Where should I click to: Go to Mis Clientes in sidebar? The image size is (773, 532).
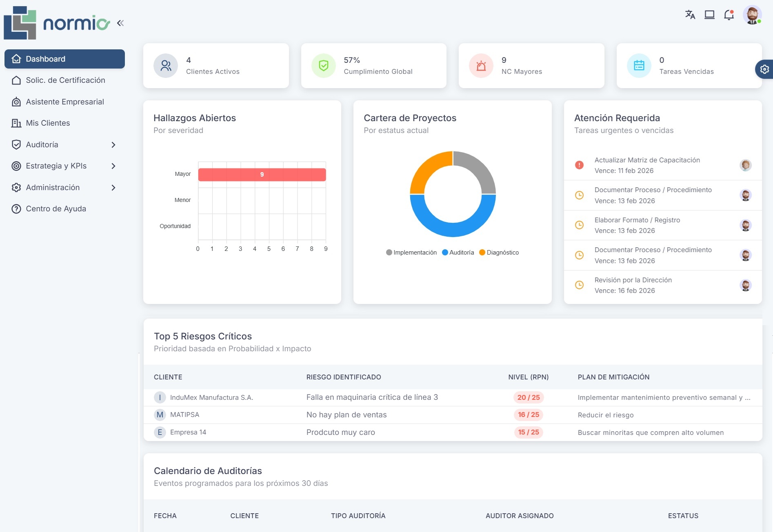coord(48,123)
